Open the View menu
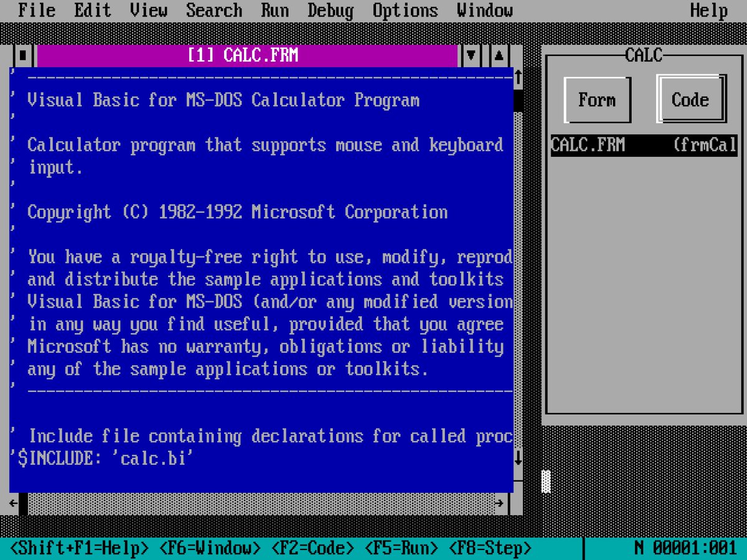 coord(149,11)
